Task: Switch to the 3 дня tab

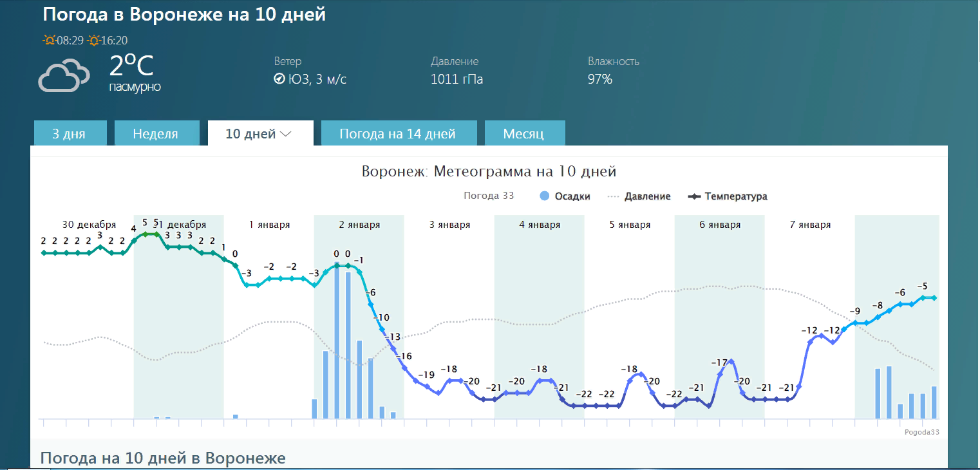Action: pyautogui.click(x=69, y=134)
